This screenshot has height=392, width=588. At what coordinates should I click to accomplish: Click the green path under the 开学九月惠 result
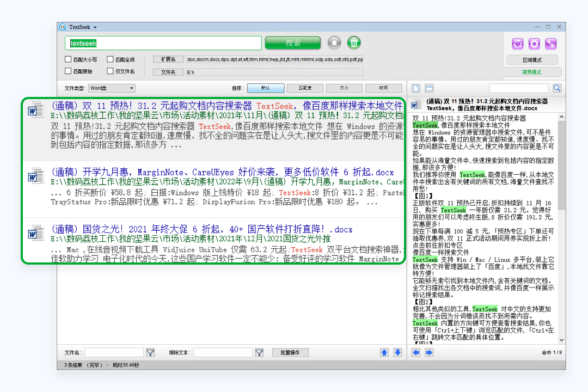click(x=227, y=182)
